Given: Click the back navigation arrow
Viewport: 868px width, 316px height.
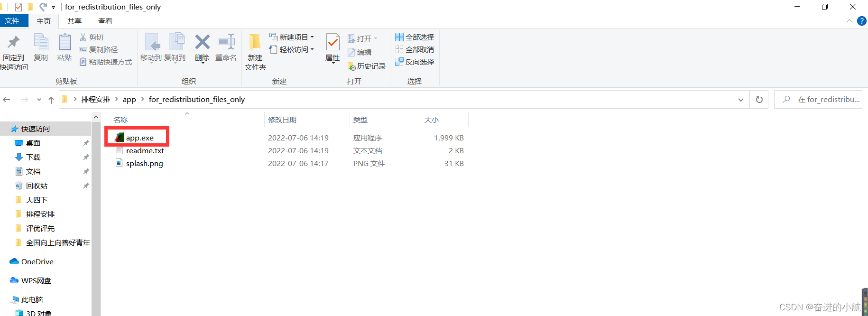Looking at the screenshot, I should click(7, 100).
